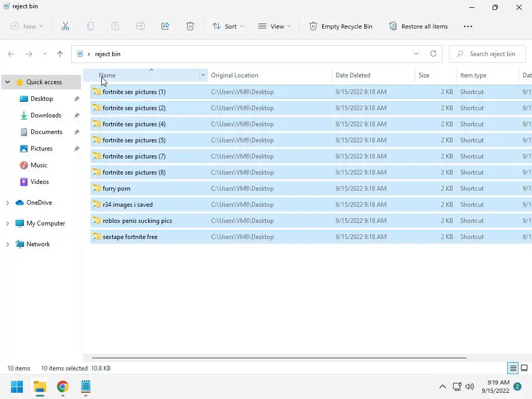
Task: Select Desktop in Quick access
Action: tap(42, 99)
